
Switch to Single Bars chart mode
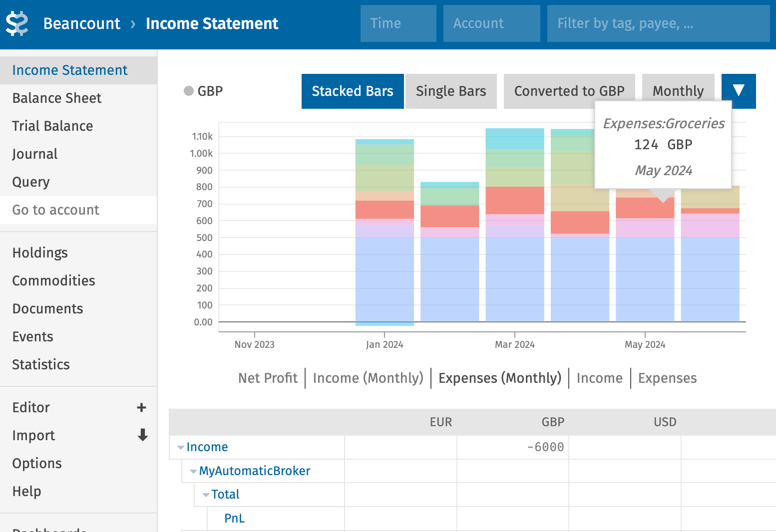click(451, 91)
